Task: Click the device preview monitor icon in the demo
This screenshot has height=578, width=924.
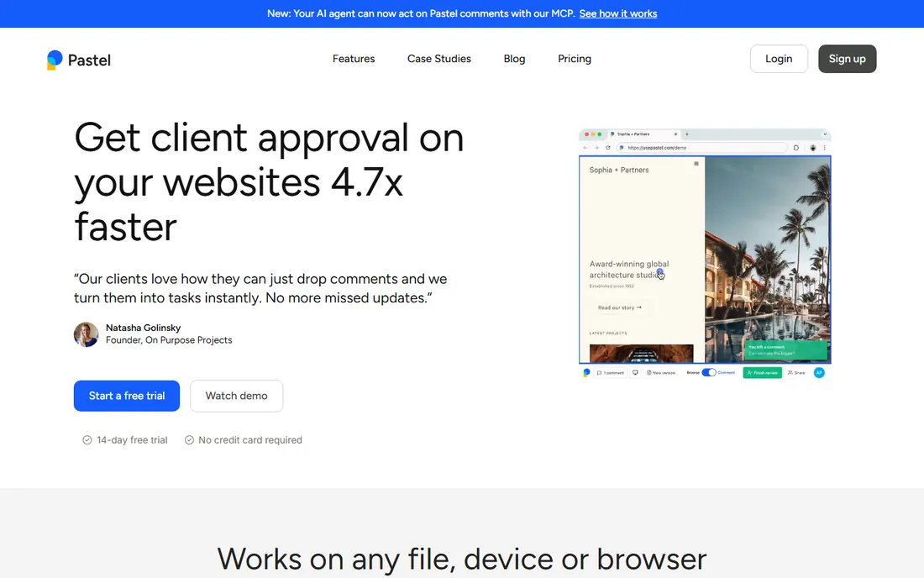Action: 635,372
